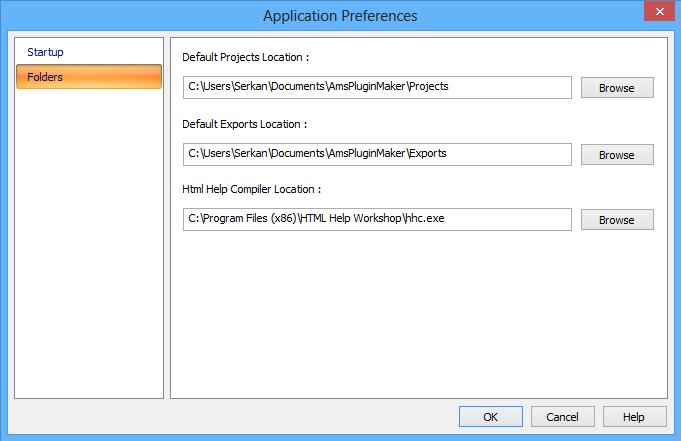
Task: Open Help for preferences dialog
Action: click(x=635, y=417)
